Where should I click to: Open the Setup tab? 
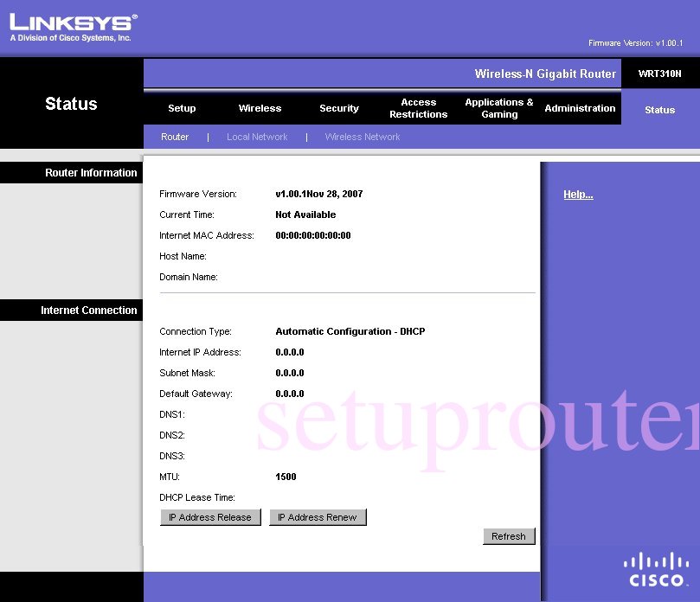tap(181, 108)
